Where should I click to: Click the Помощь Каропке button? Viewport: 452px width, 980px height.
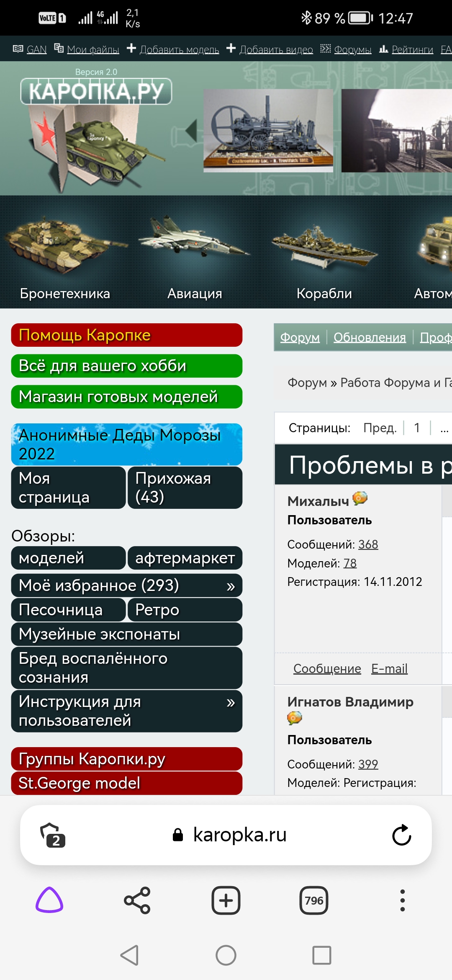(126, 335)
